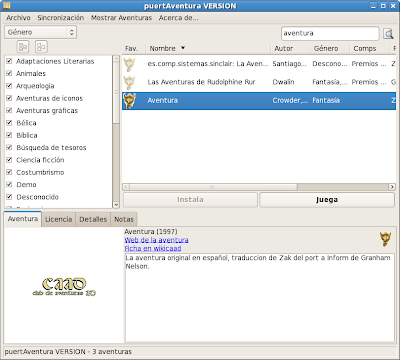400x360 pixels.
Task: Open the Sincronización menu
Action: point(61,18)
